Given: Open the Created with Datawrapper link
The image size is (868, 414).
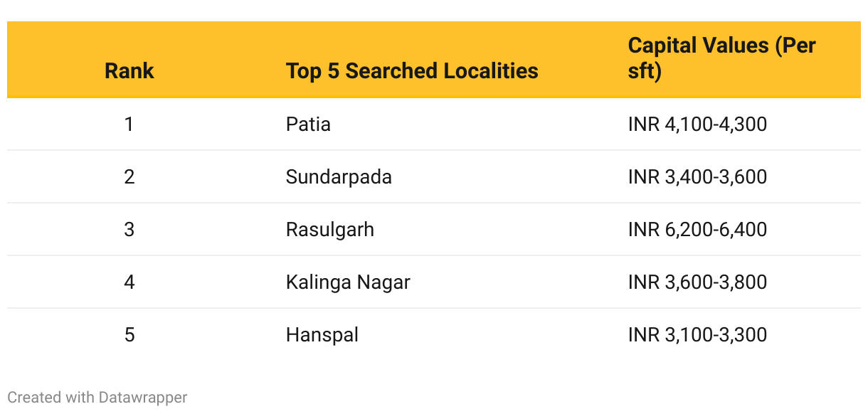Looking at the screenshot, I should 97,397.
